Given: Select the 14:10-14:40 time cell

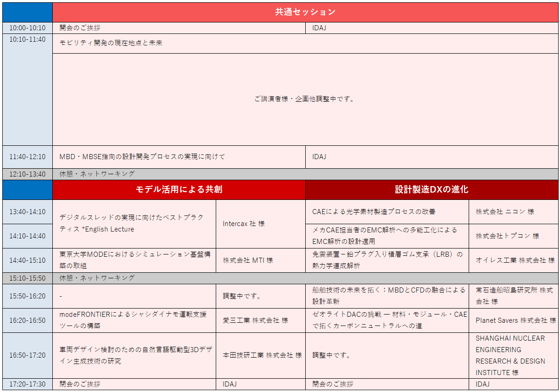Looking at the screenshot, I should click(28, 236).
